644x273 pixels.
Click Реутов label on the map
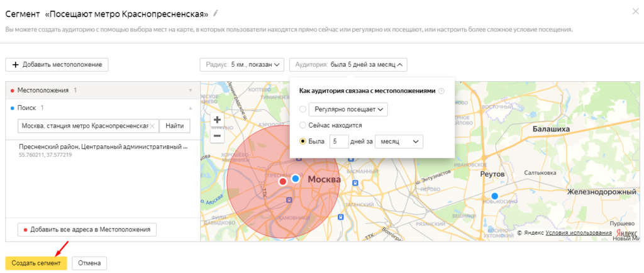[x=492, y=174]
